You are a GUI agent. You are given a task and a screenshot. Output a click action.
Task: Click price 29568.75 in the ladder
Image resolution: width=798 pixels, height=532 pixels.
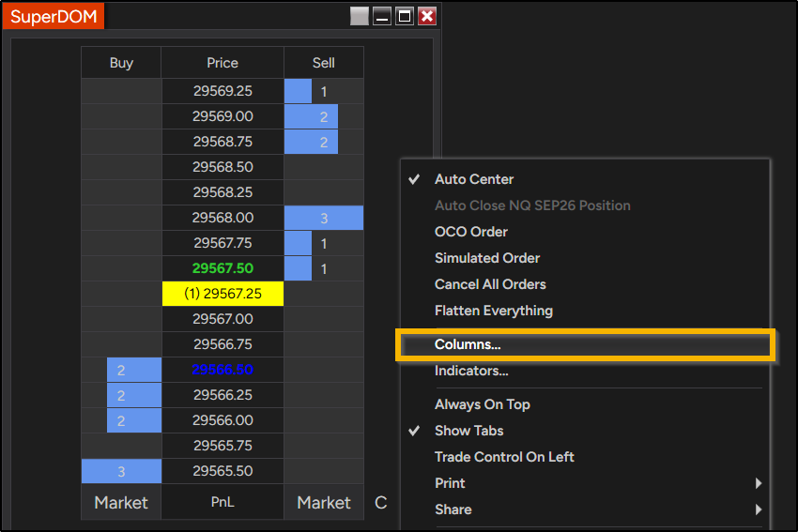(223, 142)
